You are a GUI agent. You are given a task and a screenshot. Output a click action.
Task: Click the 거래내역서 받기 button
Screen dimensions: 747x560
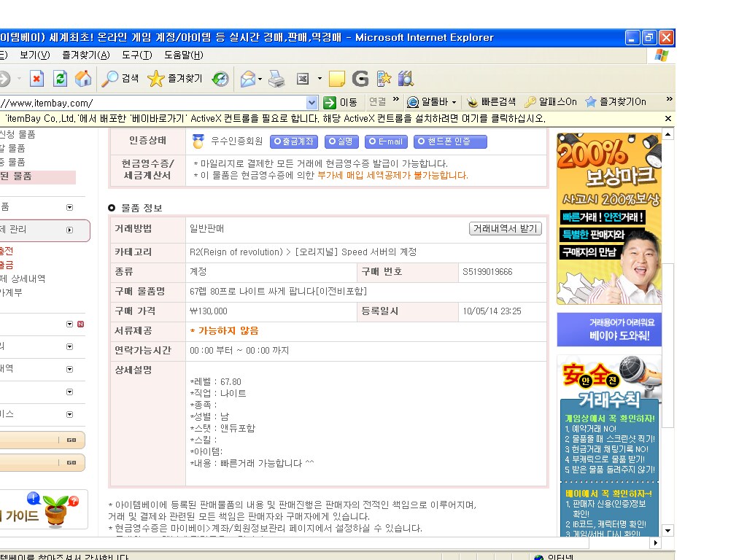[505, 229]
